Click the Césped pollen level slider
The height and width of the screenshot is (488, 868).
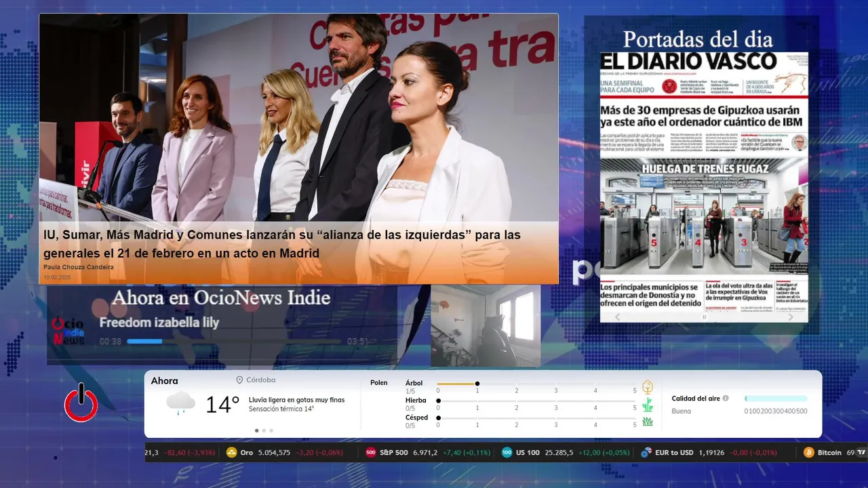537,418
